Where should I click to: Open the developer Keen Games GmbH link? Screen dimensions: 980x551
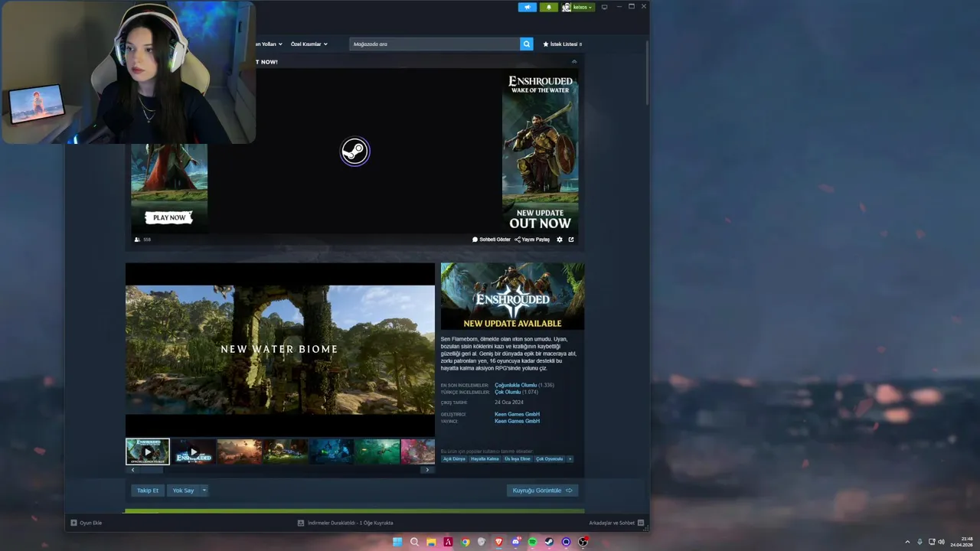(x=517, y=414)
